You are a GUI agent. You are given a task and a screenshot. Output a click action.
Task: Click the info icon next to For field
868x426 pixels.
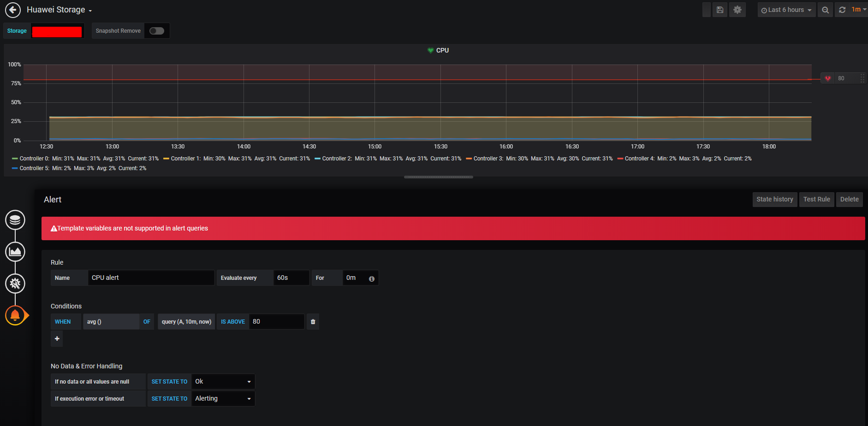372,278
